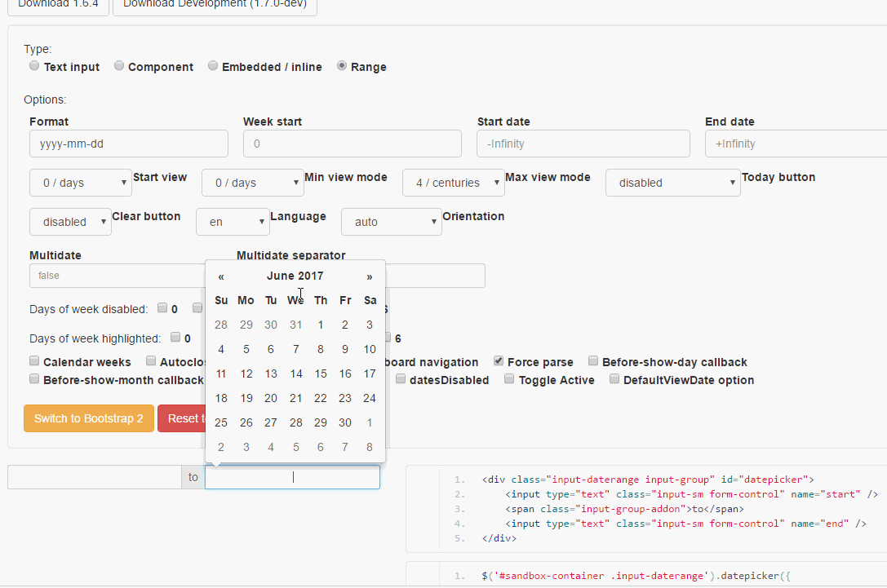The height and width of the screenshot is (588, 887).
Task: Switch to the Download 1.6.4 tab
Action: [57, 3]
